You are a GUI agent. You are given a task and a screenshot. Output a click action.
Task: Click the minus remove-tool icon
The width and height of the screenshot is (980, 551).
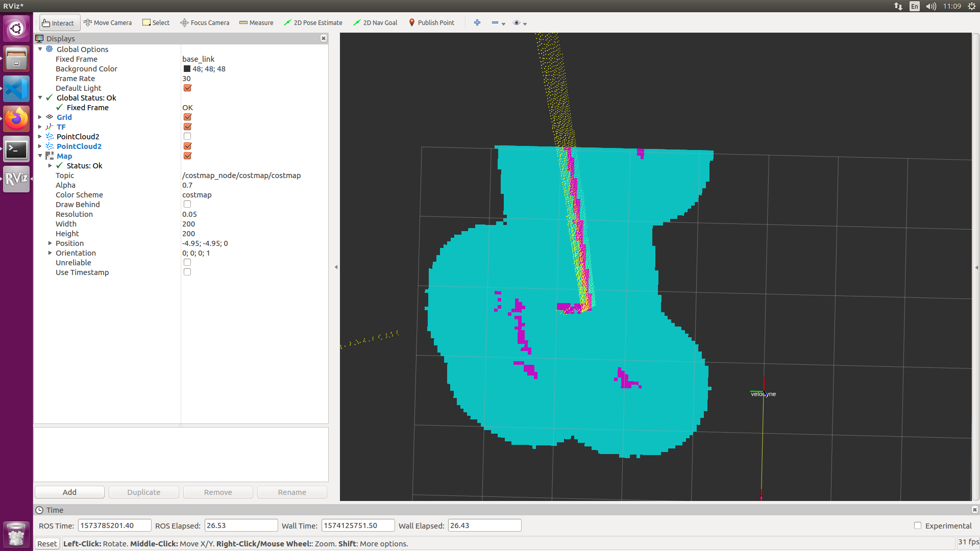[495, 23]
